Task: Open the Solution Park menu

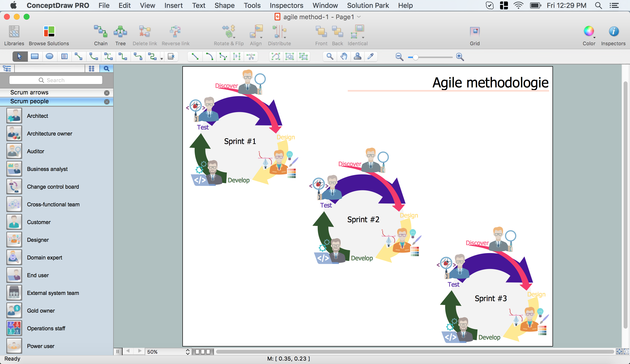Action: 368,5
